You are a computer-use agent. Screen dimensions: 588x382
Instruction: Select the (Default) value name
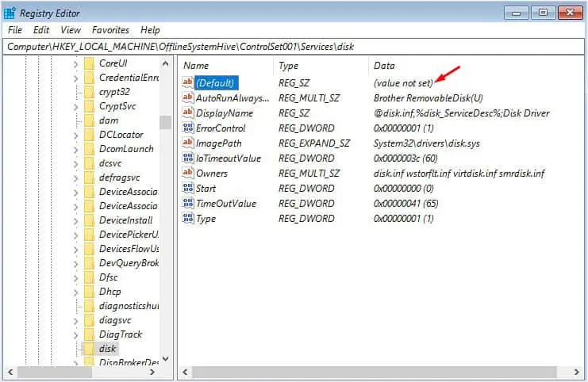216,82
